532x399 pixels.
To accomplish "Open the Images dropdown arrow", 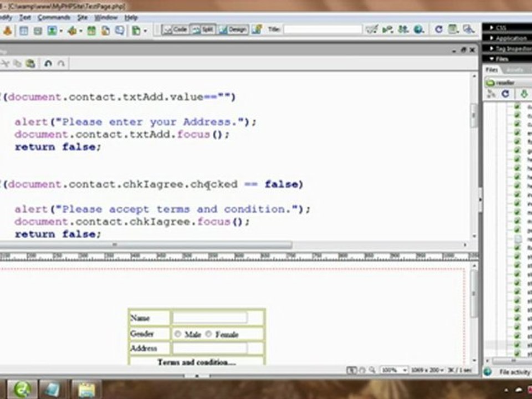I will 61,31.
